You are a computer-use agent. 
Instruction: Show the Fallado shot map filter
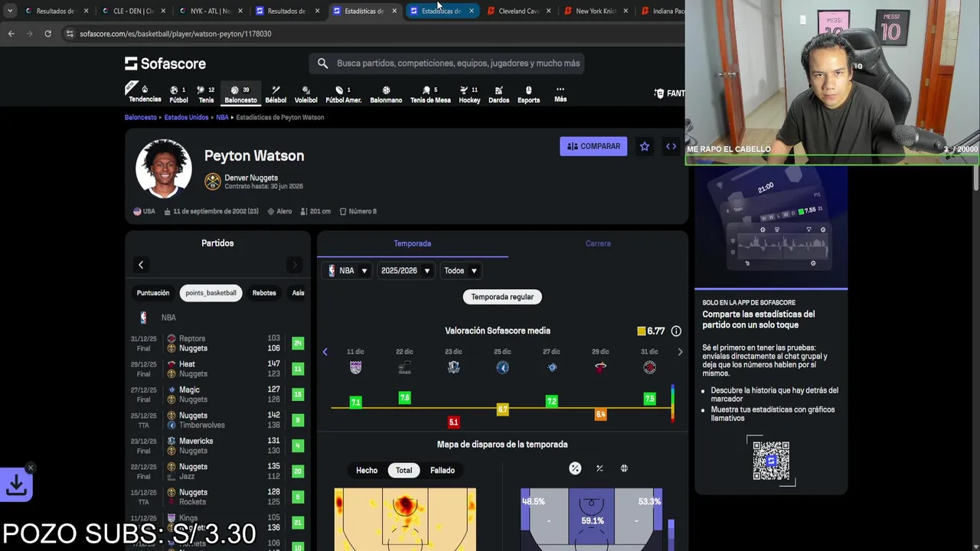(443, 471)
